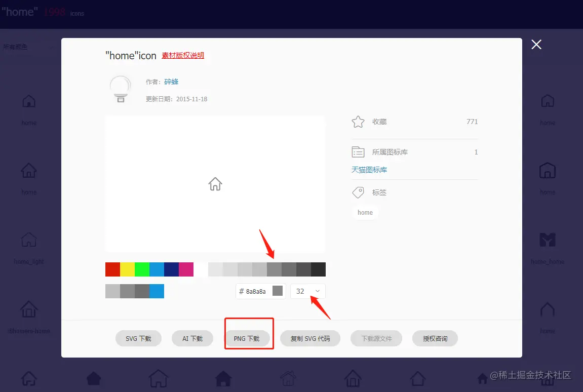Close the icon detail dialog with X
Image resolution: width=583 pixels, height=392 pixels.
pos(536,45)
